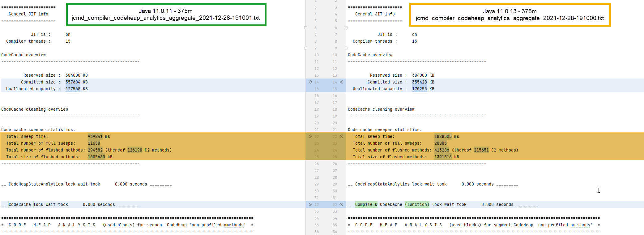
Task: Click flushed methods count 413286 on right
Action: [x=442, y=150]
